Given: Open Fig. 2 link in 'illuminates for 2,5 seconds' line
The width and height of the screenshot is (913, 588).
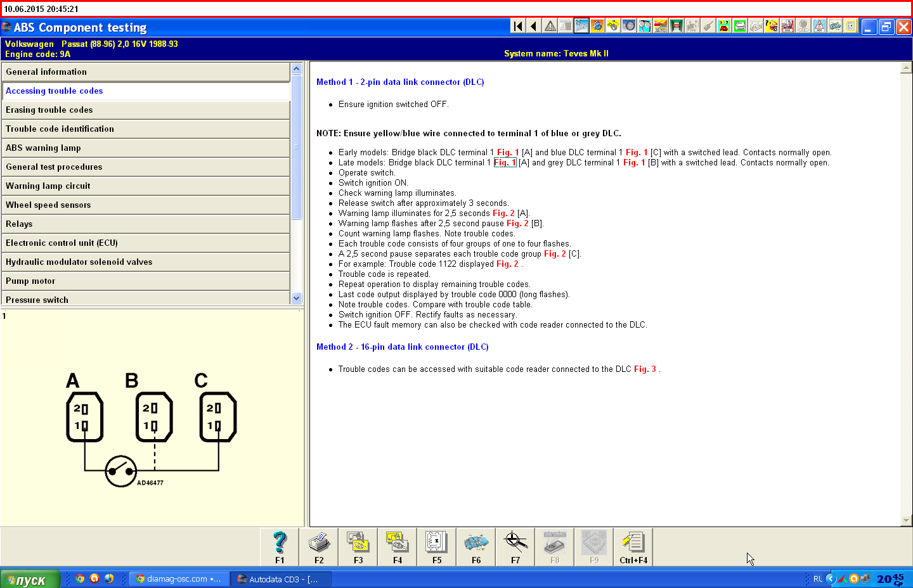Looking at the screenshot, I should click(x=503, y=213).
